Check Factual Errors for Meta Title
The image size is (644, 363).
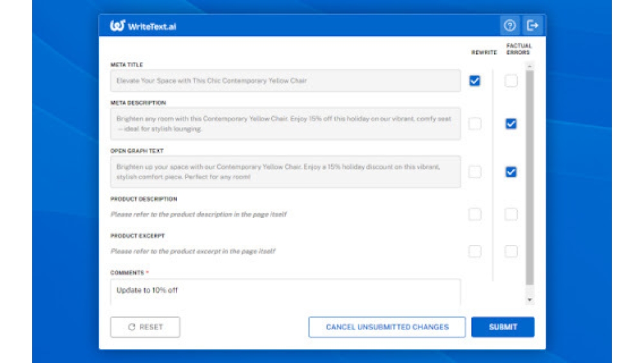click(511, 81)
